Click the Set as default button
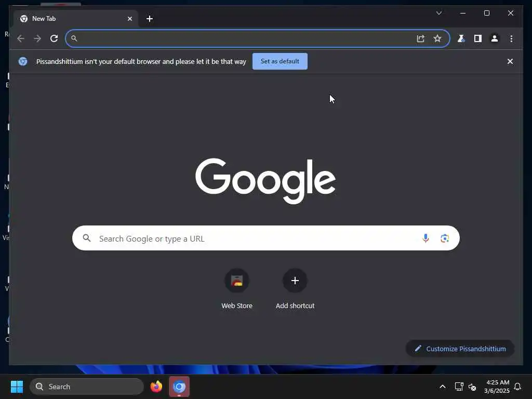The height and width of the screenshot is (399, 532). click(280, 61)
